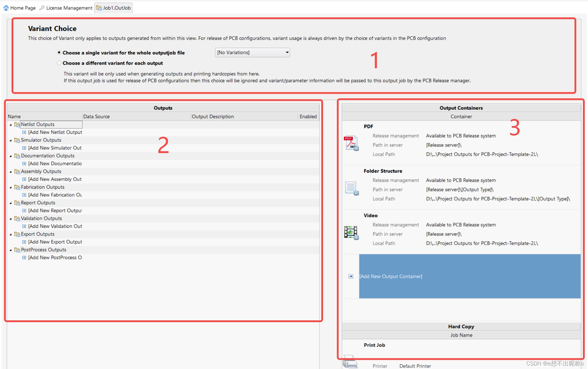The image size is (588, 369).
Task: Click Add New Documentation Output entry
Action: pos(55,163)
